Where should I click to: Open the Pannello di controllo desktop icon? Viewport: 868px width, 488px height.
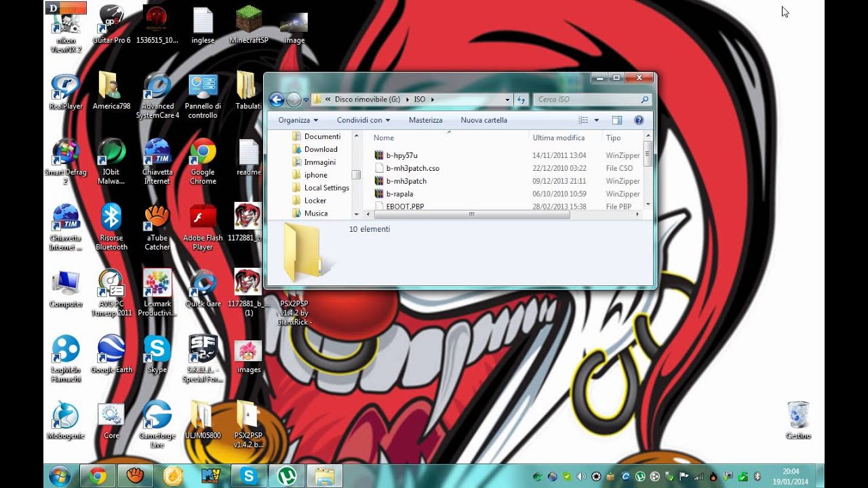tap(203, 96)
